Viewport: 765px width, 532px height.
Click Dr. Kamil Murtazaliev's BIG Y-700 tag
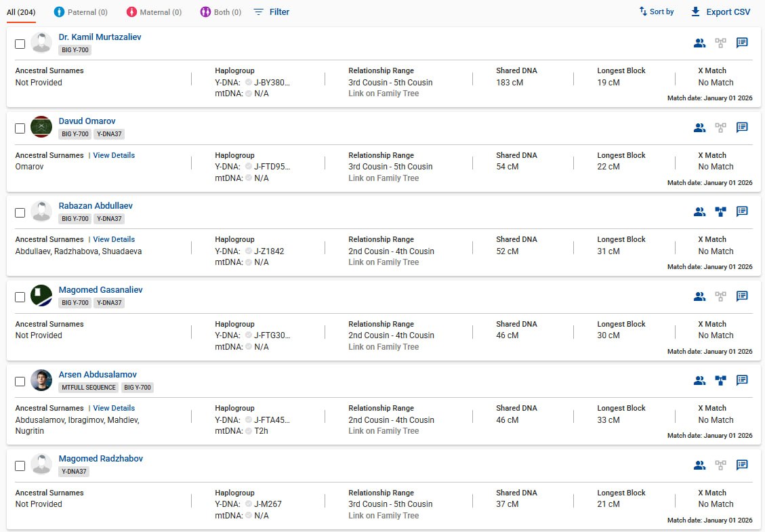coord(75,49)
